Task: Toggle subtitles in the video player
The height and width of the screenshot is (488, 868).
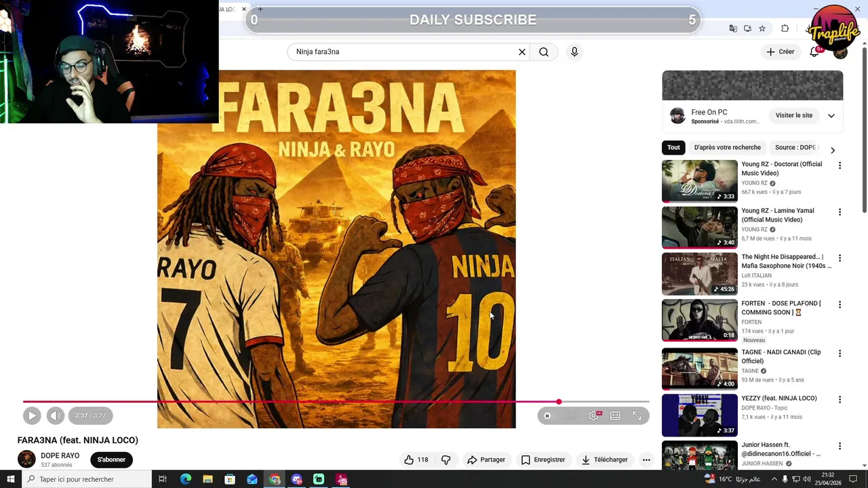Action: [571, 415]
